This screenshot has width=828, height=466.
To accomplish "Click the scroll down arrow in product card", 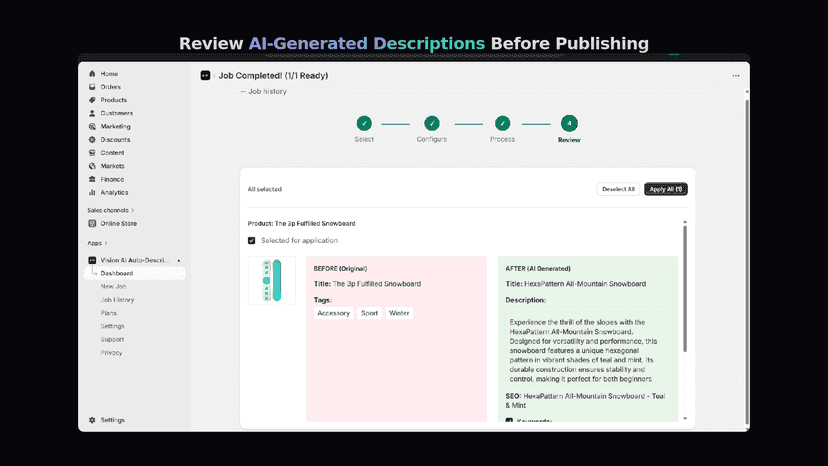I will pyautogui.click(x=685, y=418).
